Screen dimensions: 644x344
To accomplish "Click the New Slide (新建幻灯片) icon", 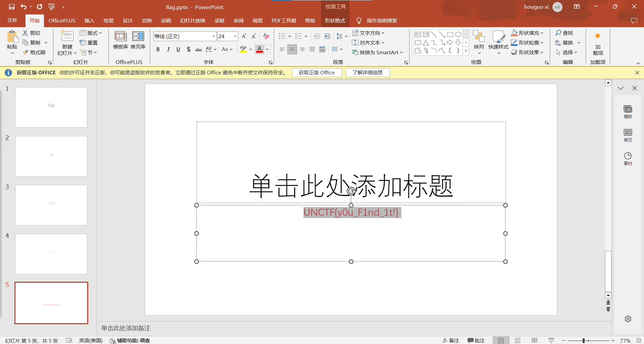I will (x=67, y=36).
